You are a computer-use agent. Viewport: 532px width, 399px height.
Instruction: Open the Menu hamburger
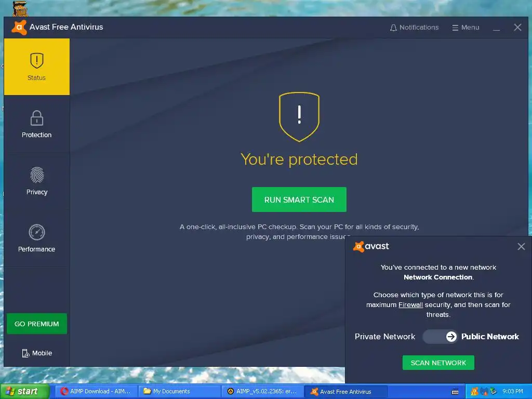point(465,28)
